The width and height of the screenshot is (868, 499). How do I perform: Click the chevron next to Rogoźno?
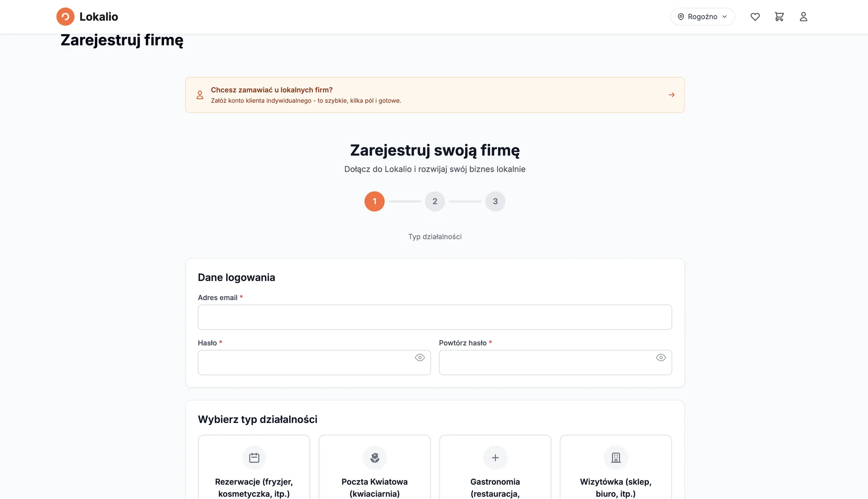725,17
